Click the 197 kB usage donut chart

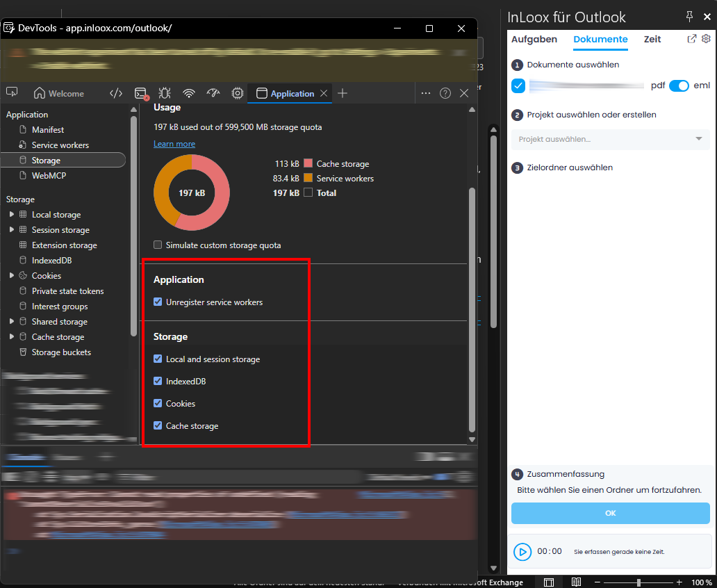pos(192,193)
